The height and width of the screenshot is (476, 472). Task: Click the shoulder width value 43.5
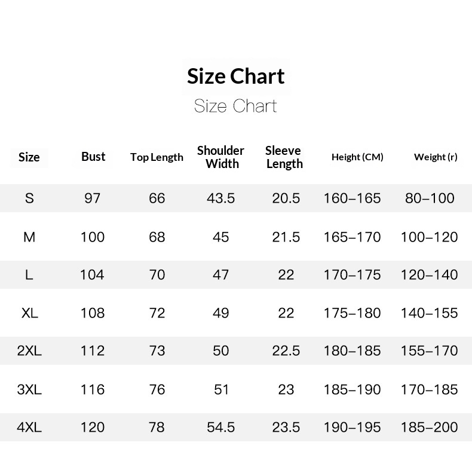coord(220,198)
